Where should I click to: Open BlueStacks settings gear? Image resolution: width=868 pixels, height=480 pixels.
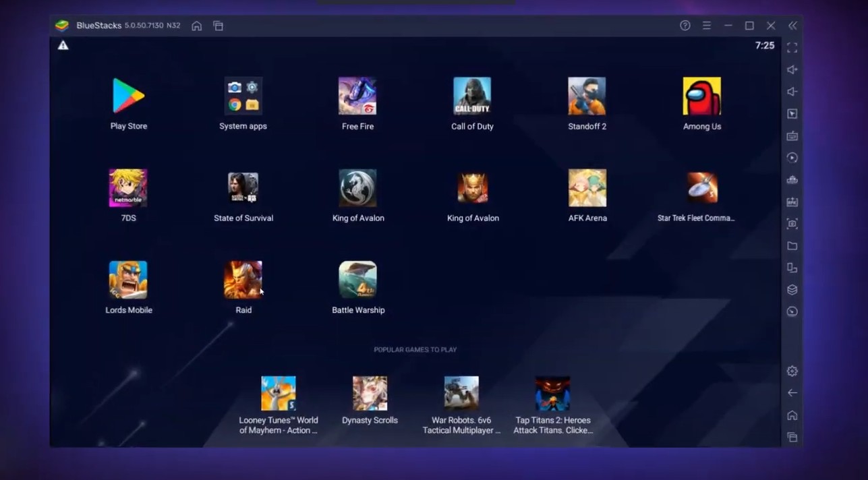click(x=792, y=371)
